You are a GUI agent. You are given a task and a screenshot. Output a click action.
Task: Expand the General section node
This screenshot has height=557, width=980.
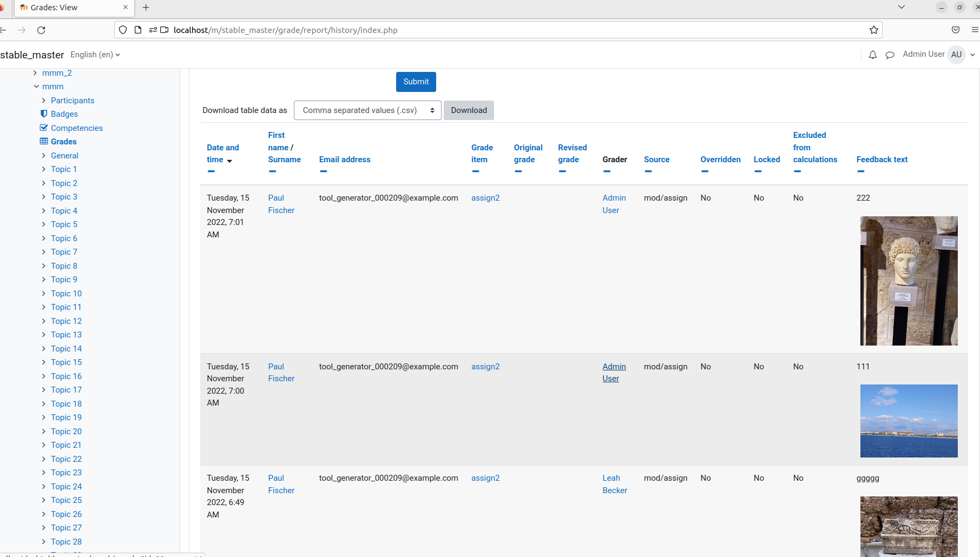[44, 155]
